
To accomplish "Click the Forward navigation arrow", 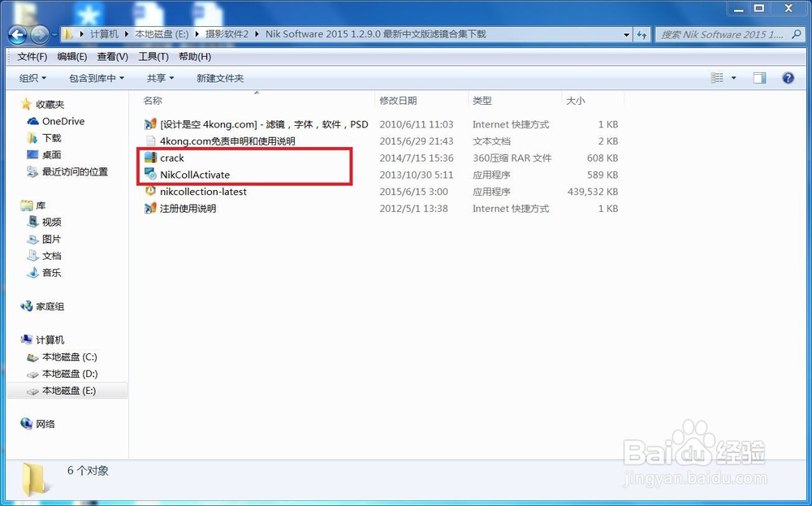I will pos(40,35).
